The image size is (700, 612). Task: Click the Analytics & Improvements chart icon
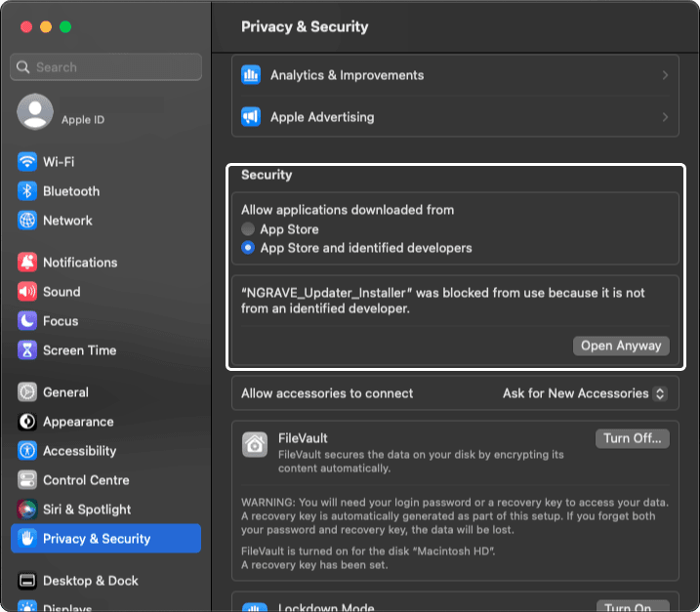(251, 74)
